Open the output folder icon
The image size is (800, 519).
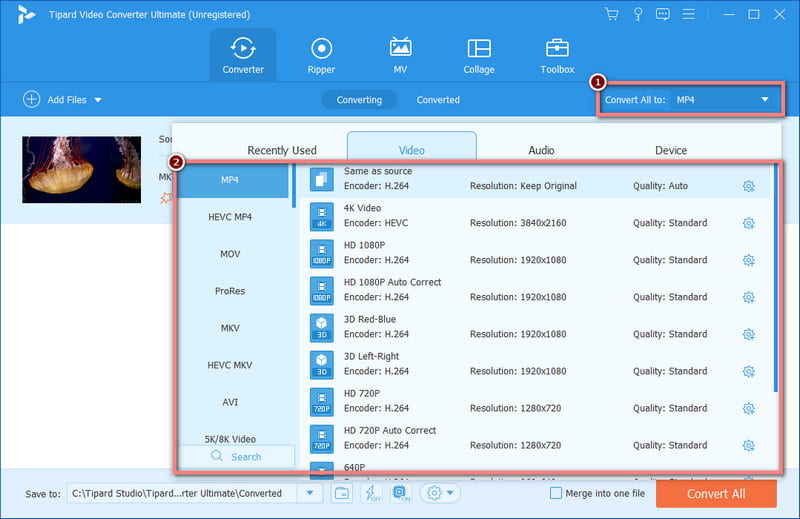[x=341, y=493]
